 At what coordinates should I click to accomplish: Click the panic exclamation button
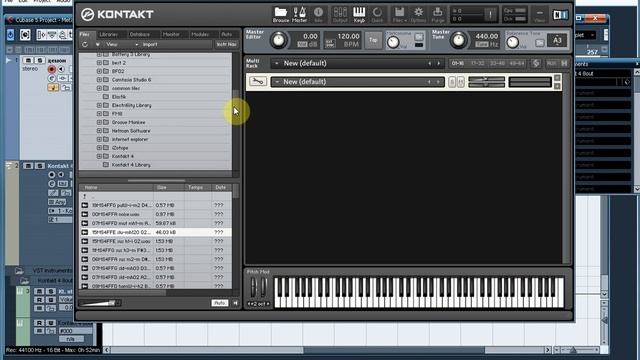point(490,15)
